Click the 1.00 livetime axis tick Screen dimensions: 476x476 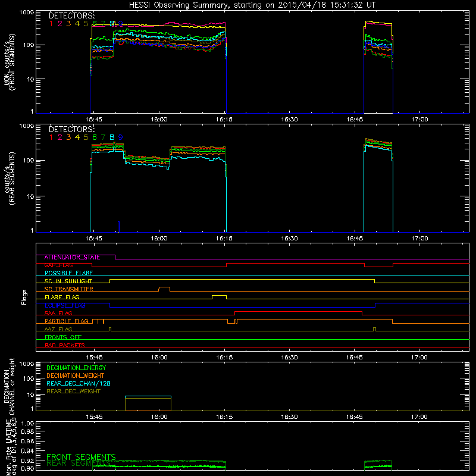click(x=27, y=423)
